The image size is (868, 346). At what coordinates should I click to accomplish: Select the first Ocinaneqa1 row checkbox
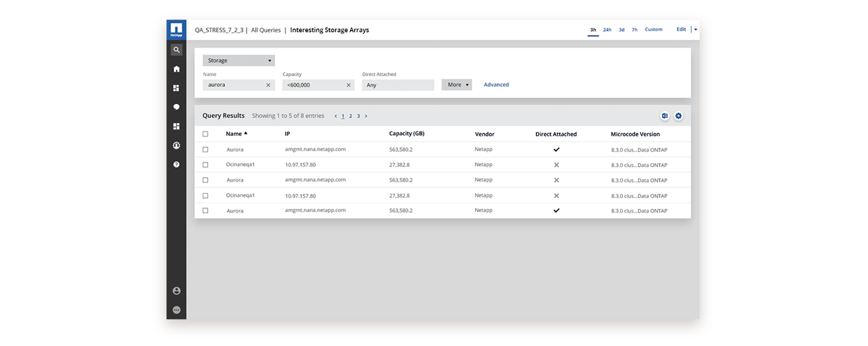pyautogui.click(x=205, y=165)
